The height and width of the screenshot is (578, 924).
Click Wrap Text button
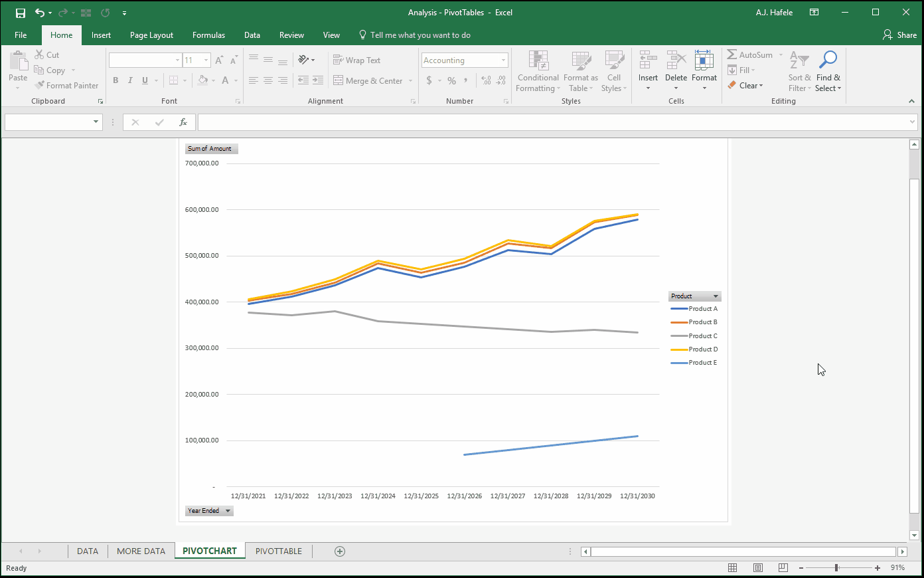[357, 60]
